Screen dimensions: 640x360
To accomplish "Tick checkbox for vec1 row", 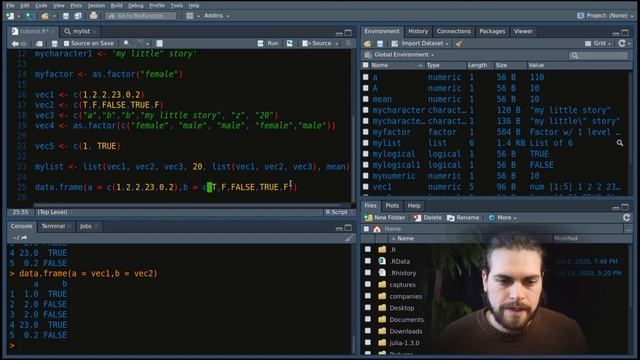I will (366, 187).
